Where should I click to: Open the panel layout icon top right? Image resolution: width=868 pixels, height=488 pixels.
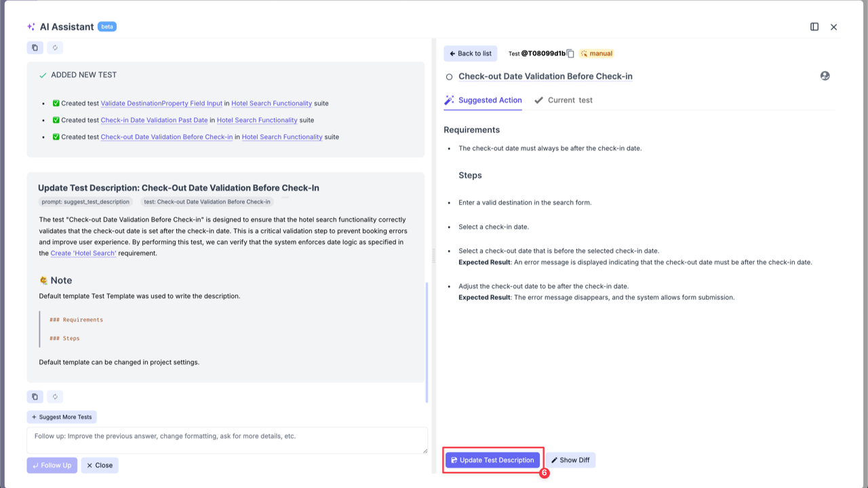814,26
